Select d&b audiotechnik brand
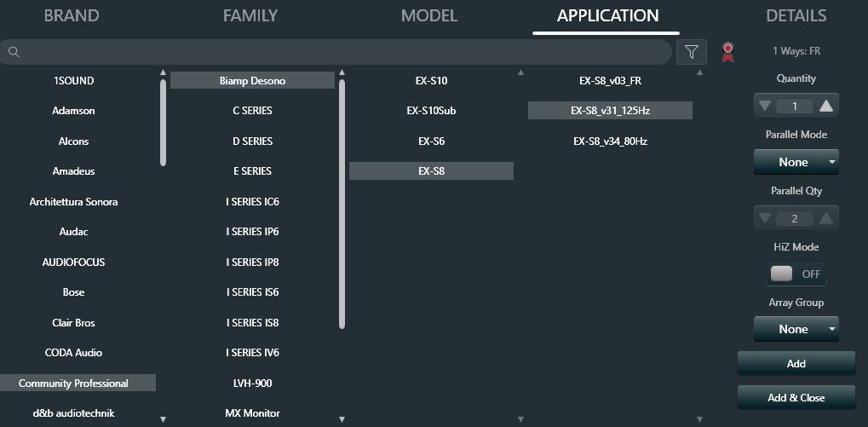The height and width of the screenshot is (427, 868). click(73, 413)
